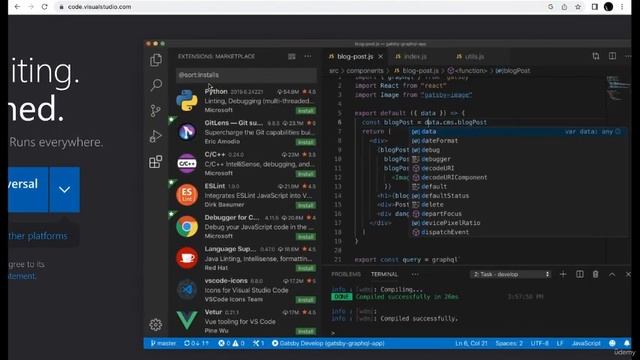The height and width of the screenshot is (360, 640).
Task: Click the @sort:installs extension search box
Action: tap(246, 75)
